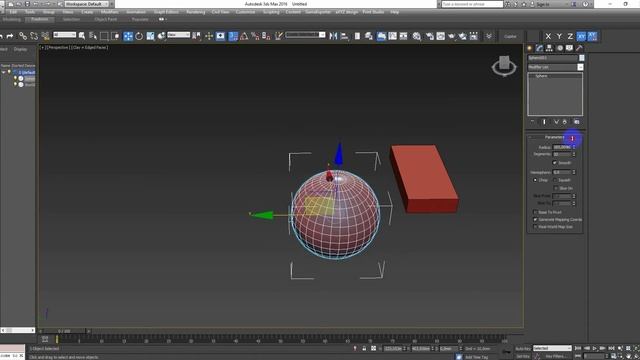Click the Radius spinner arrows
640x360 pixels.
(574, 147)
